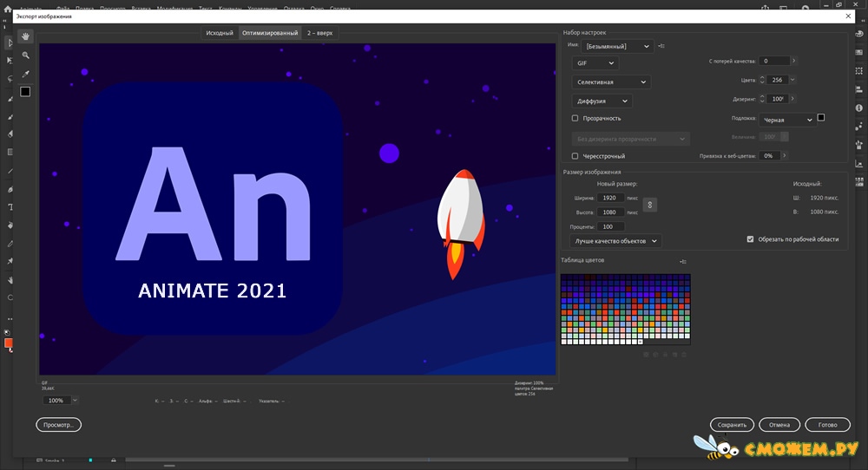Open the zoom level dropdown arrow
Image resolution: width=868 pixels, height=470 pixels.
tap(75, 401)
